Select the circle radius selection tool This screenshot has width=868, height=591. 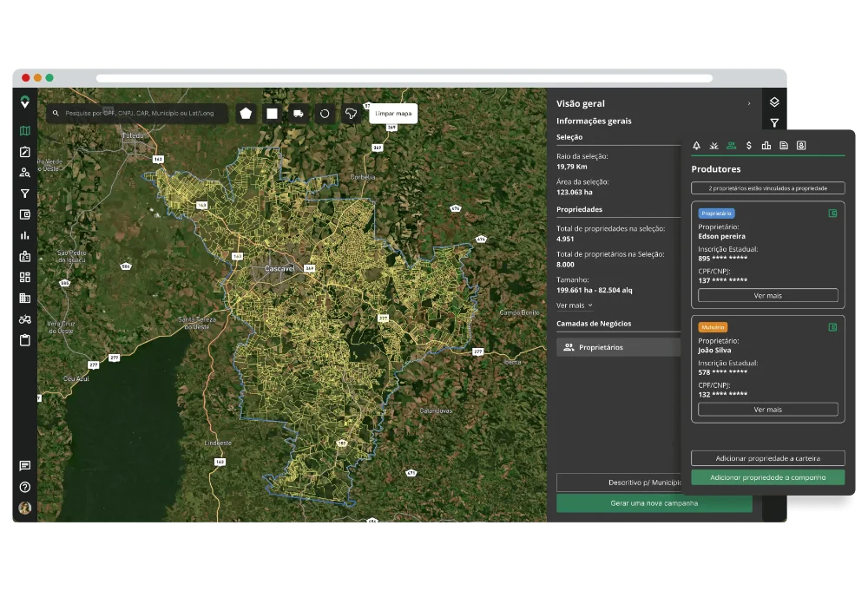(x=325, y=114)
